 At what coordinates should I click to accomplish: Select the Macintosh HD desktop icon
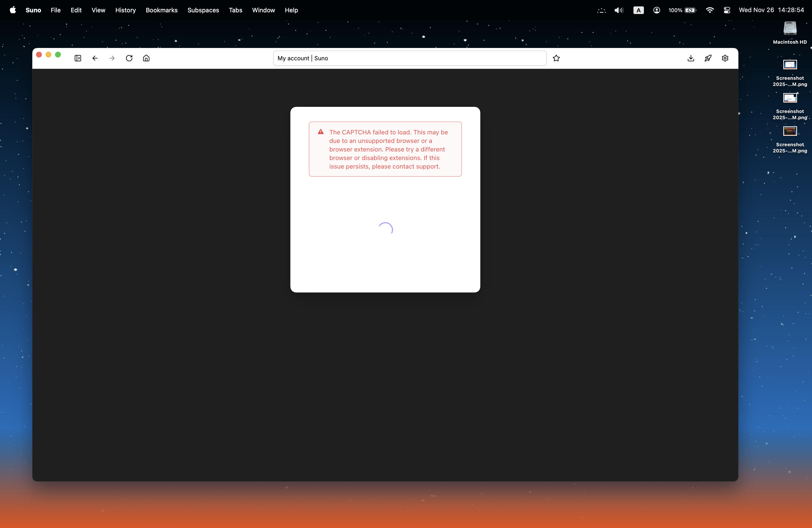coord(789,29)
